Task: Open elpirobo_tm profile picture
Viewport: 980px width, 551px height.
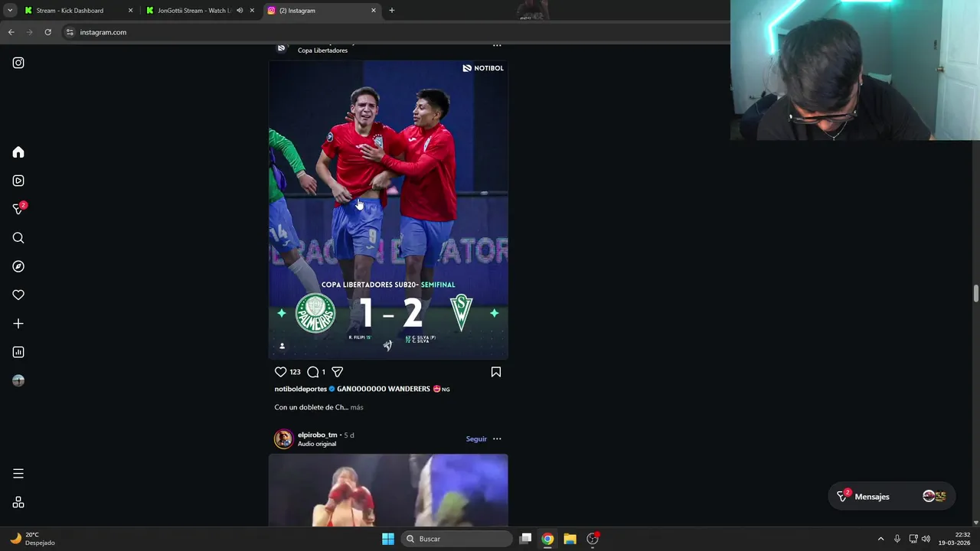Action: coord(283,439)
